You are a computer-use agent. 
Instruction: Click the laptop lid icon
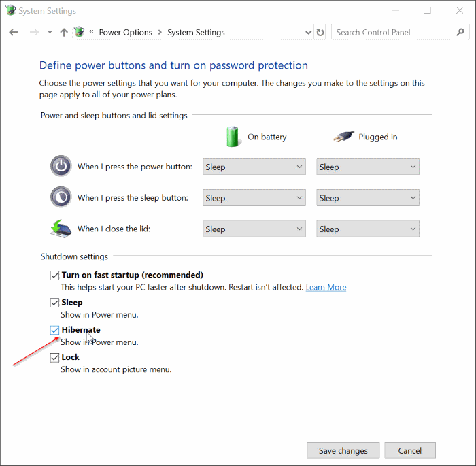[61, 229]
